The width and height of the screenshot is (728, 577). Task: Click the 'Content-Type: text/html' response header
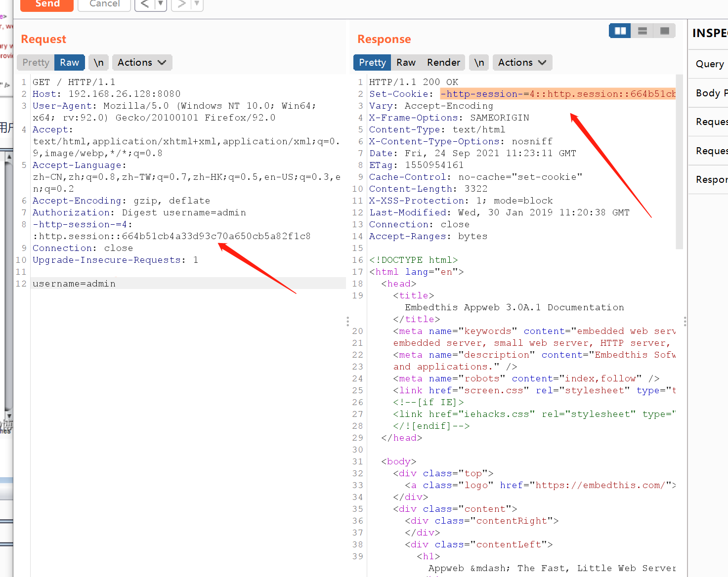pos(437,129)
